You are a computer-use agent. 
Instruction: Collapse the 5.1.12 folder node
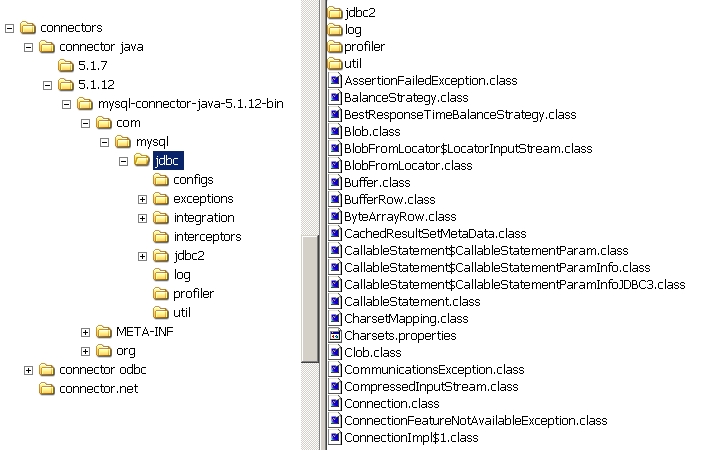point(47,85)
